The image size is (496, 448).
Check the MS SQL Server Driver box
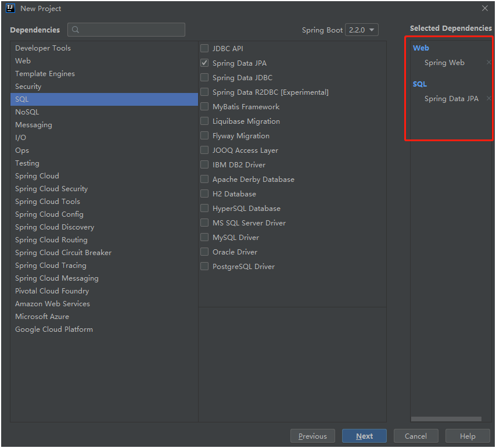pyautogui.click(x=204, y=223)
